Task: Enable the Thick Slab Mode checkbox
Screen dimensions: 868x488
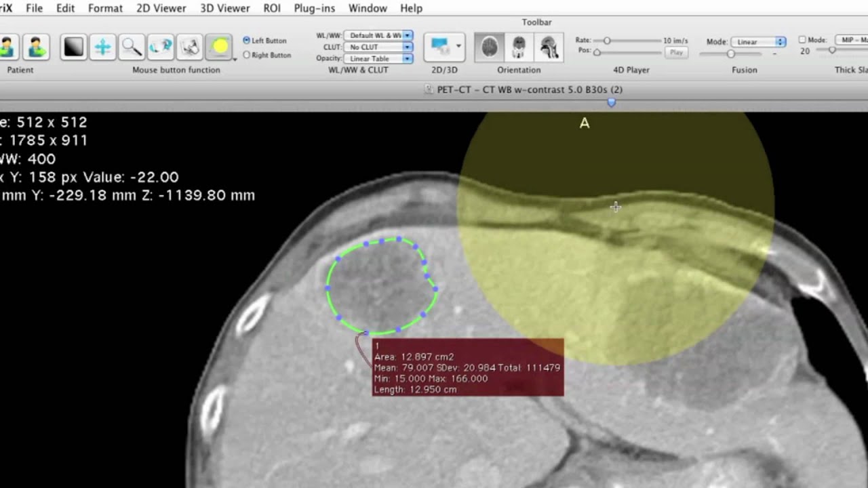Action: [x=802, y=40]
